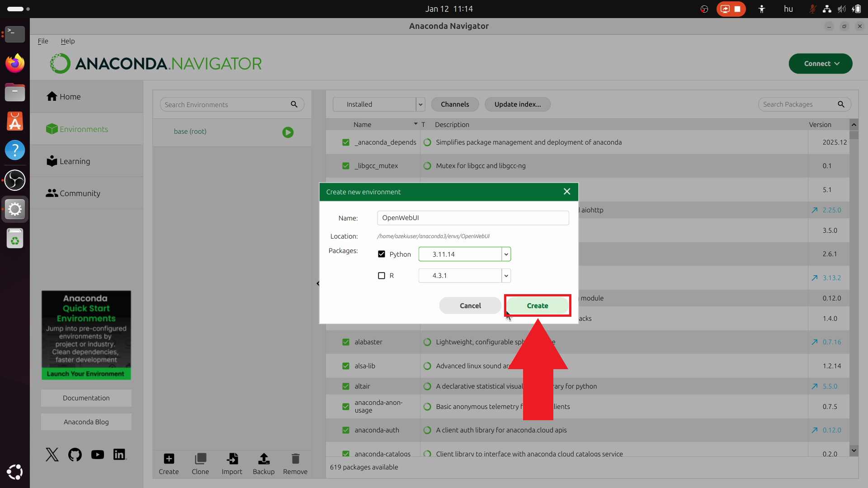Switch to the Learning tab

[x=75, y=161]
